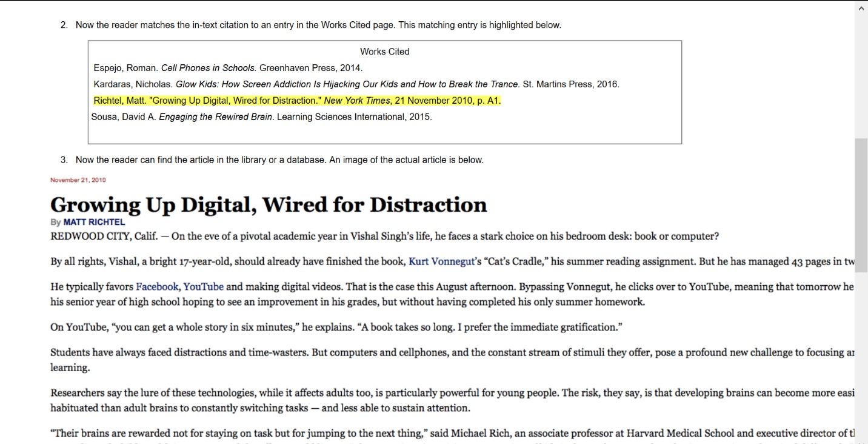Viewport: 868px width, 444px height.
Task: Click step 2 instruction about matching citation
Action: point(318,25)
